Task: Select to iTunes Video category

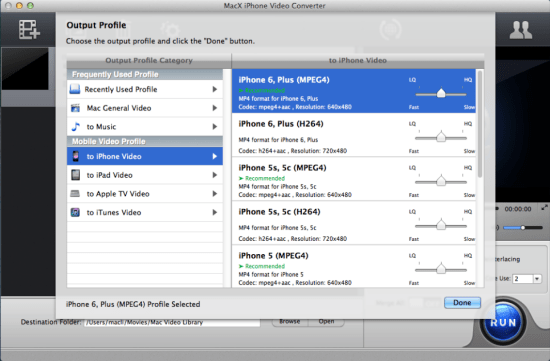Action: (145, 212)
